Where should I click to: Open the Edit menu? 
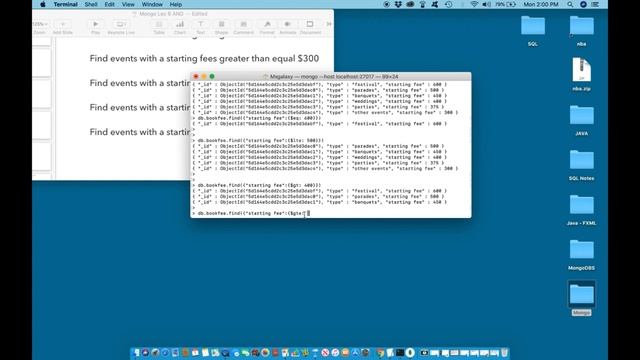(x=109, y=4)
